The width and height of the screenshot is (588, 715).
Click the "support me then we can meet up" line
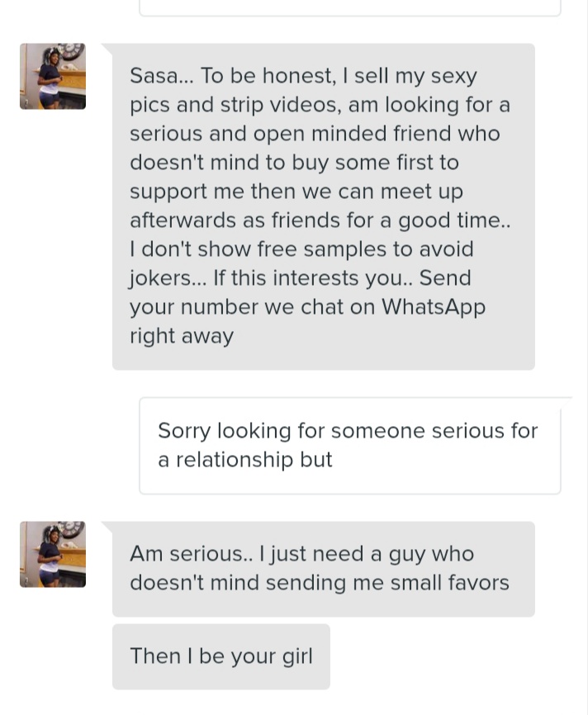click(x=296, y=192)
